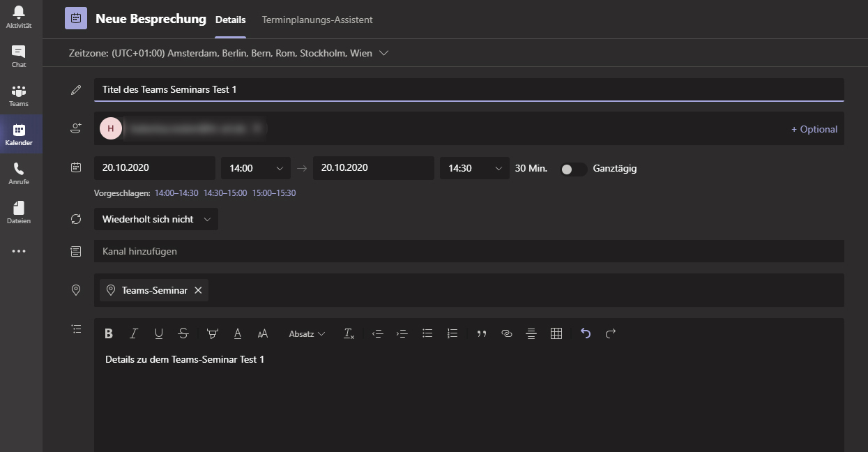The width and height of the screenshot is (868, 452).
Task: Insert a bulleted list
Action: click(427, 334)
